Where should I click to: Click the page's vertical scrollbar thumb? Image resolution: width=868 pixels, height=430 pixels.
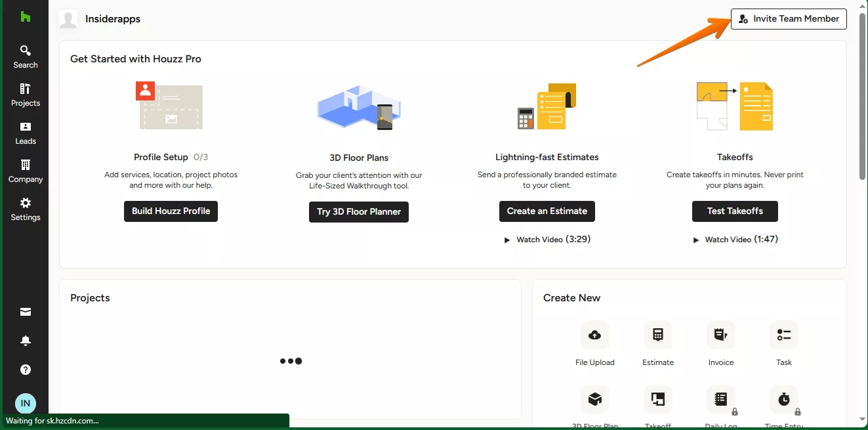pyautogui.click(x=862, y=95)
